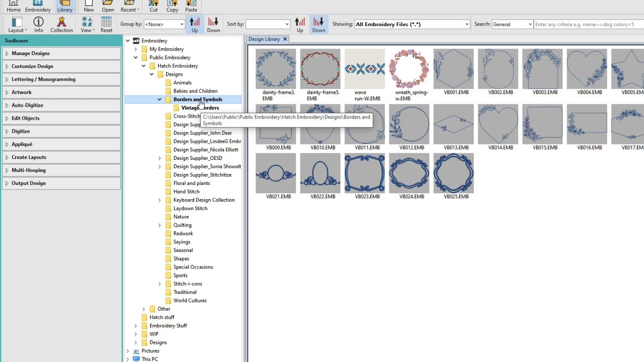Select the My Embroidery folder
Screen dimensions: 644x362
coord(167,49)
